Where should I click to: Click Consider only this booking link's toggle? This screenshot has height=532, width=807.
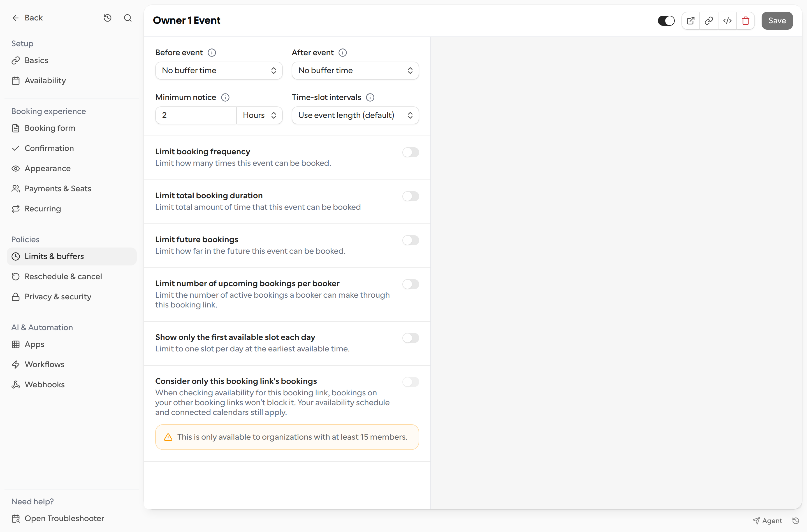[411, 382]
